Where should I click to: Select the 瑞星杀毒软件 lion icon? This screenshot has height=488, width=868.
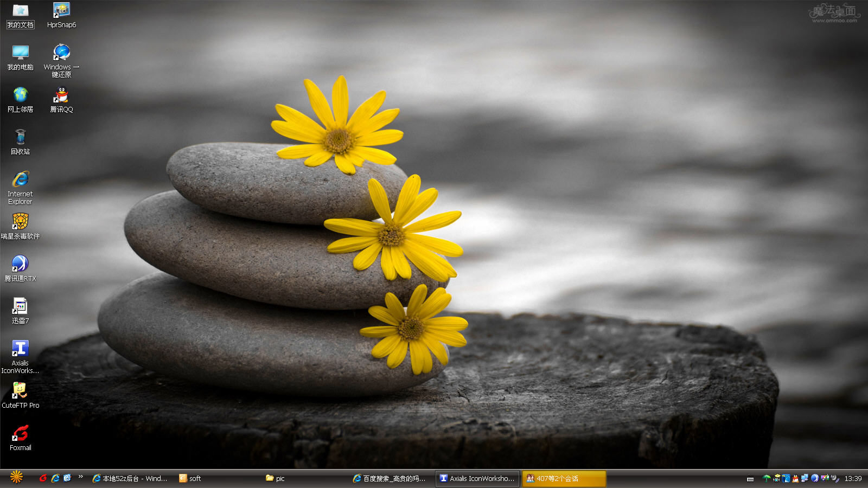(21, 227)
